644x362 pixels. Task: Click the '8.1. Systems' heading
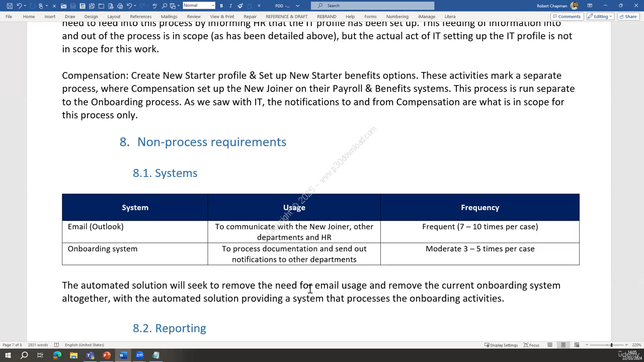pos(165,173)
